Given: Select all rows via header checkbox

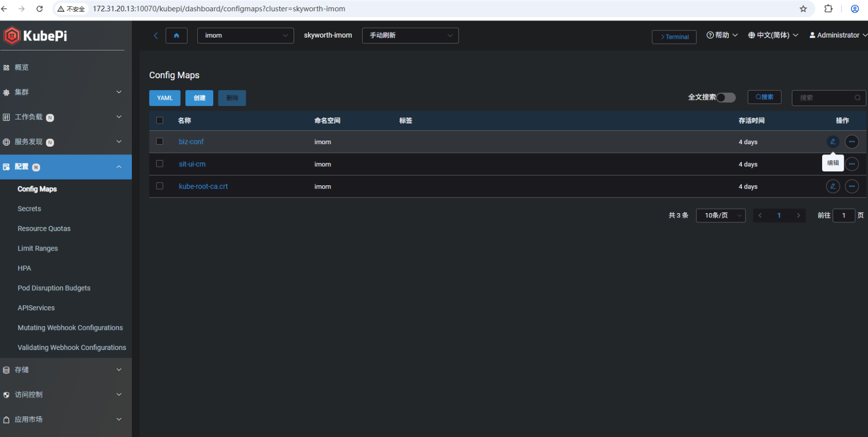Looking at the screenshot, I should pyautogui.click(x=160, y=120).
